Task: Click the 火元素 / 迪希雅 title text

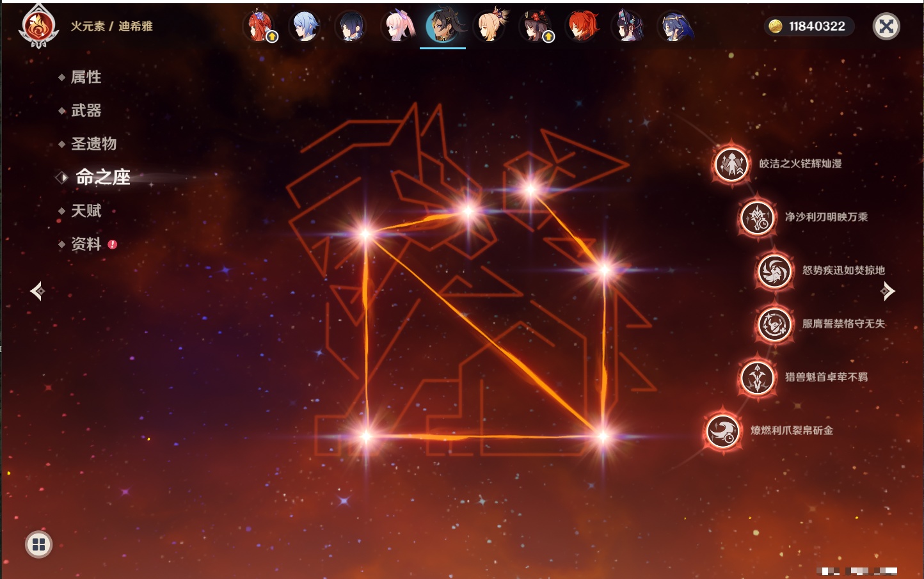Action: click(x=112, y=26)
